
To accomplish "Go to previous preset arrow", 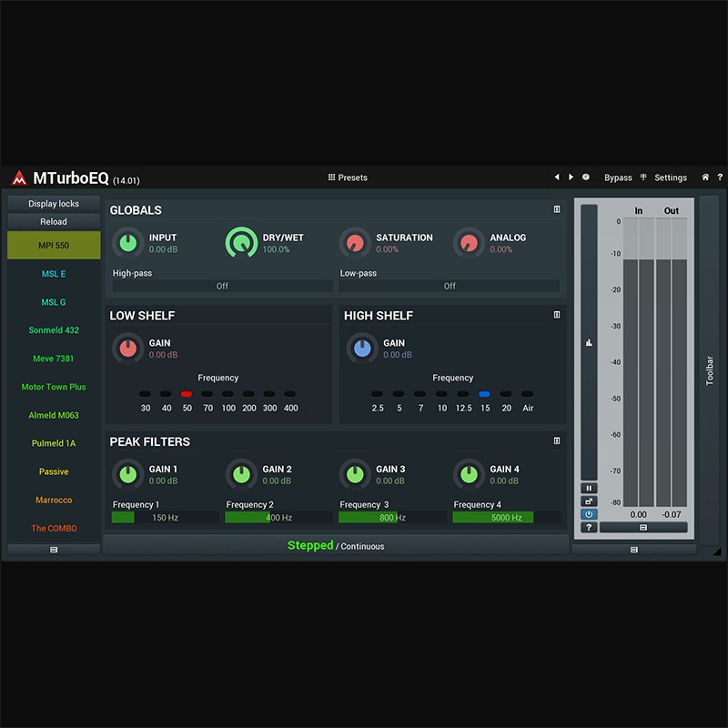I will point(557,177).
